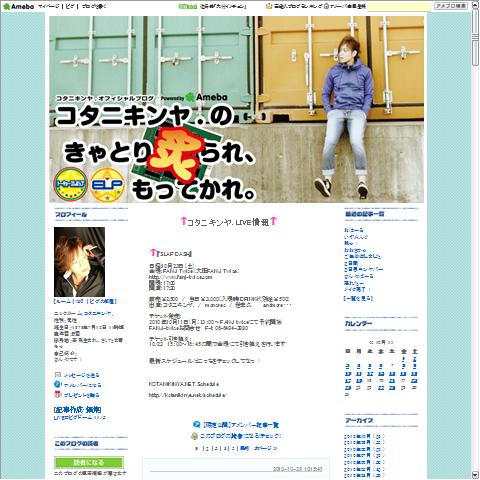The width and height of the screenshot is (480, 480).
Task: Click the Ameblo search button
Action: pos(451,6)
